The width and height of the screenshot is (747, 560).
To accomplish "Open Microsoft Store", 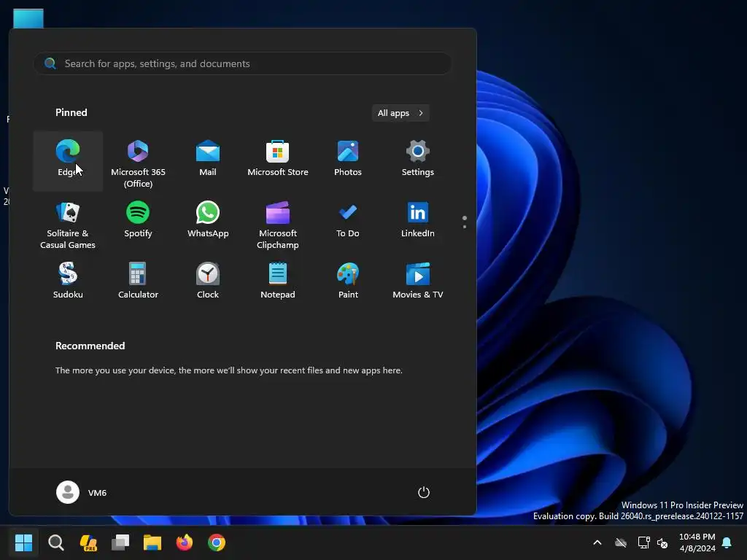I will pyautogui.click(x=278, y=161).
